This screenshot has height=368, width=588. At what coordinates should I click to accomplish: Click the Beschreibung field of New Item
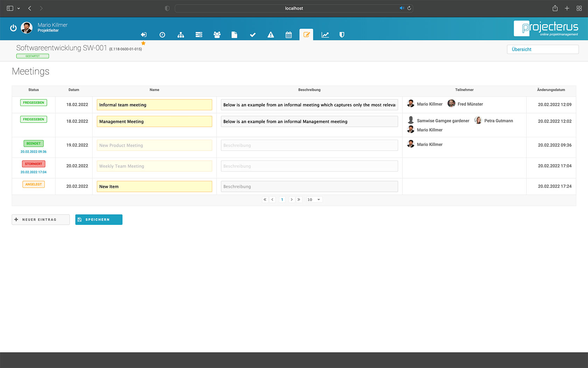point(309,186)
